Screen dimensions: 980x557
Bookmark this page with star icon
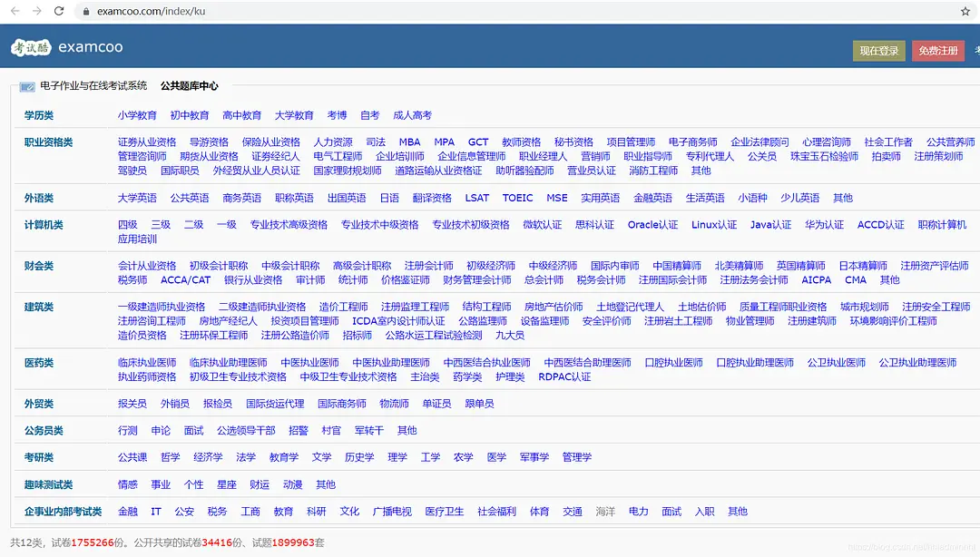point(965,11)
